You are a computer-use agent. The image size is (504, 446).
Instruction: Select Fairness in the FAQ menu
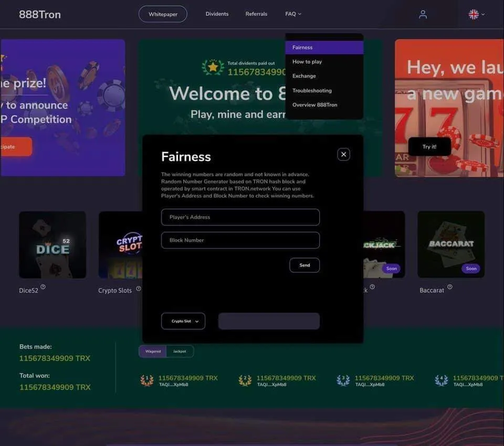pos(324,47)
